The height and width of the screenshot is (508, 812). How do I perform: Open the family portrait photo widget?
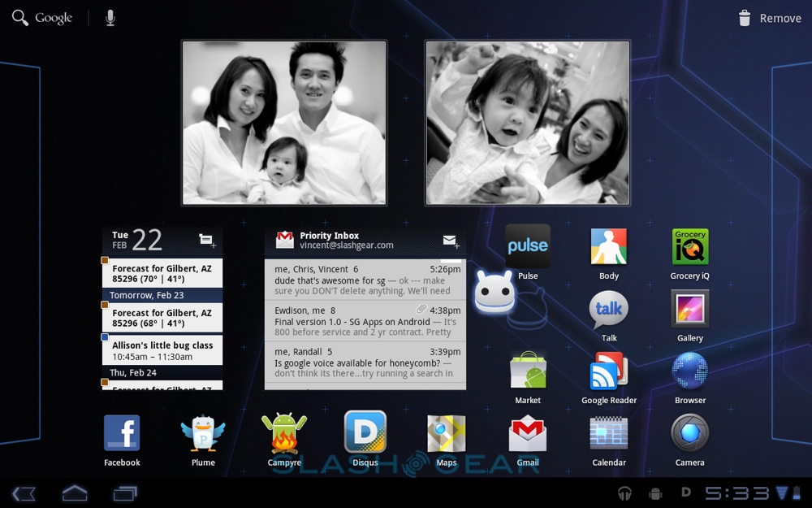coord(283,123)
